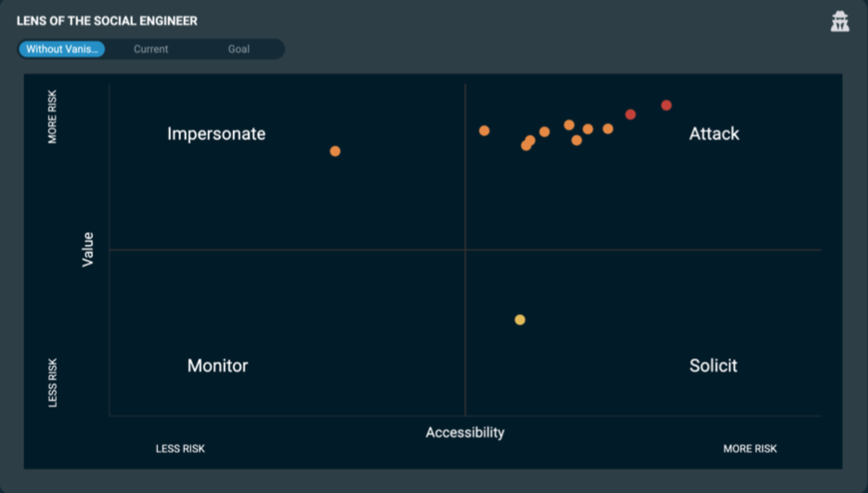Select the lone yellow dot in the chart
This screenshot has width=868, height=493.
520,320
